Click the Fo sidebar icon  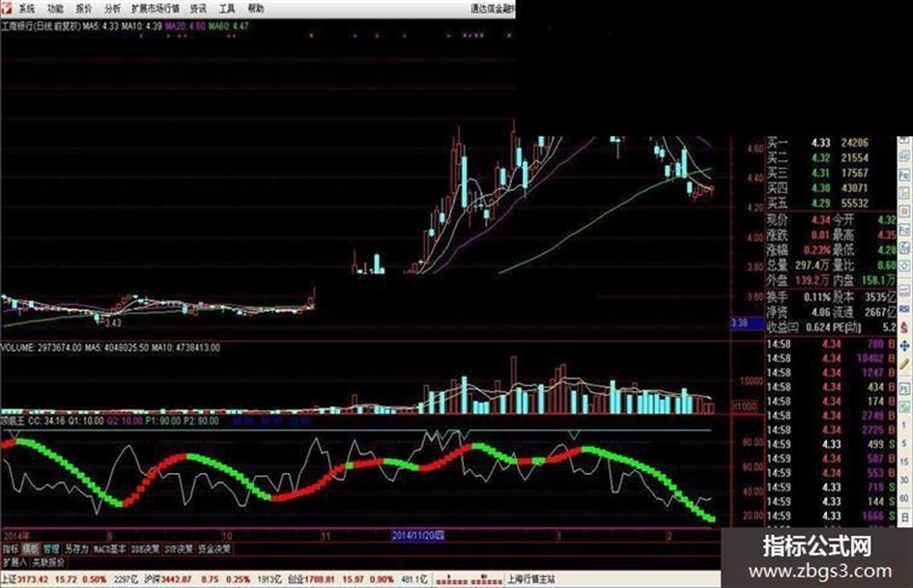click(x=905, y=175)
